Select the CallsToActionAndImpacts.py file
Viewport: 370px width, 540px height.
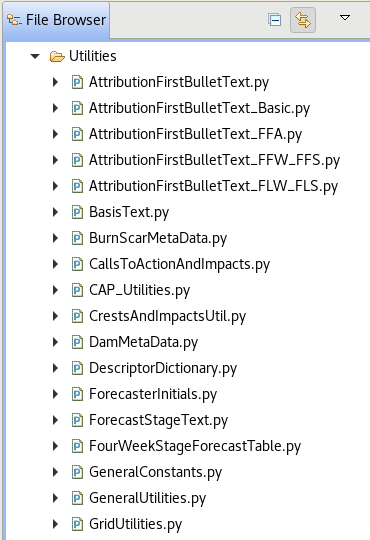(x=179, y=264)
